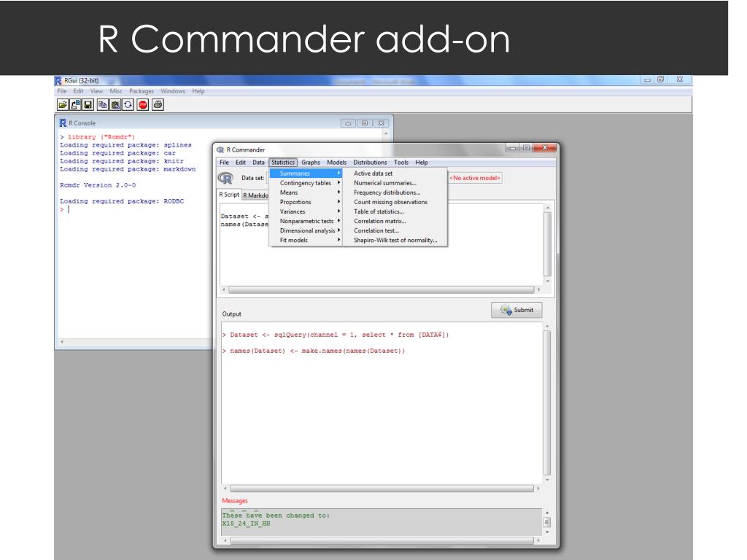Click the Load workspace icon in RGui toolbar
The image size is (747, 560).
(75, 105)
